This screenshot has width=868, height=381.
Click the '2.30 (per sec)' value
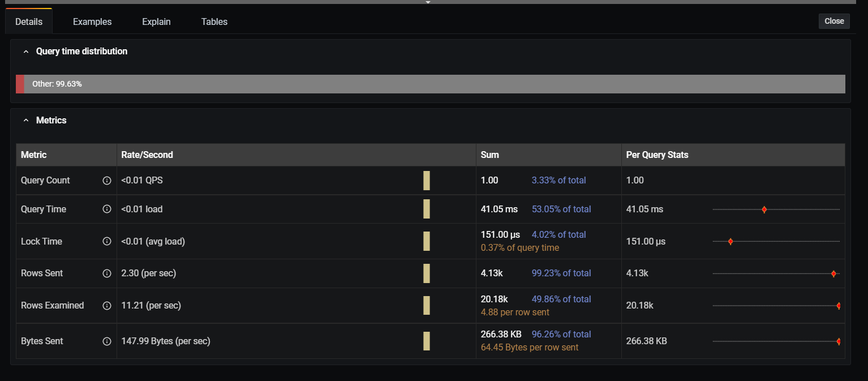149,273
